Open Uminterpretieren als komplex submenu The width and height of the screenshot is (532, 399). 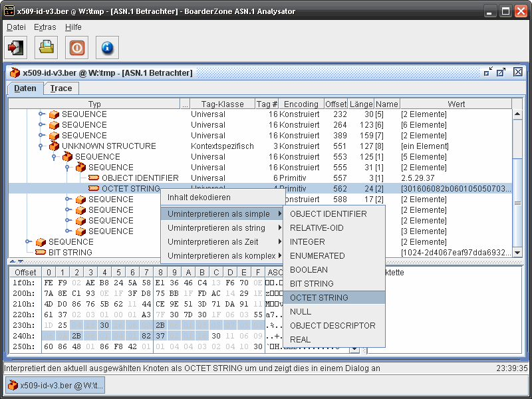pyautogui.click(x=222, y=255)
